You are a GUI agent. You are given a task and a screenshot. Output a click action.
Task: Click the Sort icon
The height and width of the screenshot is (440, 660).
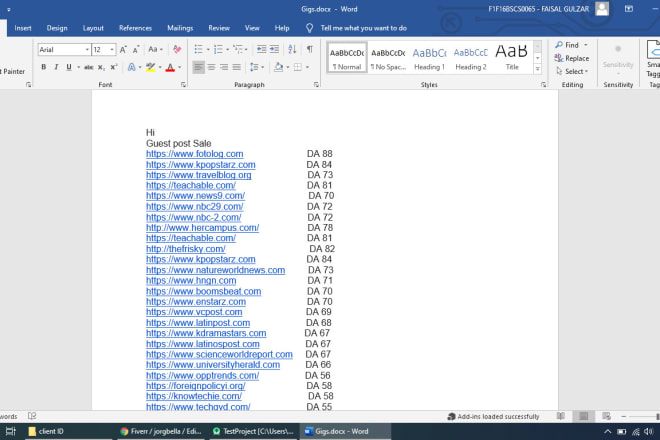pyautogui.click(x=292, y=49)
